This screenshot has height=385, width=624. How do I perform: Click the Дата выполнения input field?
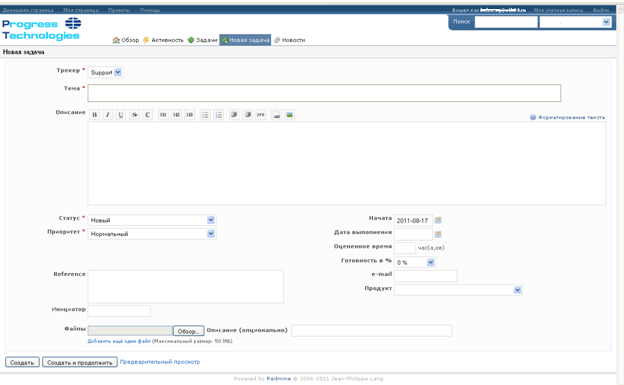pos(413,234)
